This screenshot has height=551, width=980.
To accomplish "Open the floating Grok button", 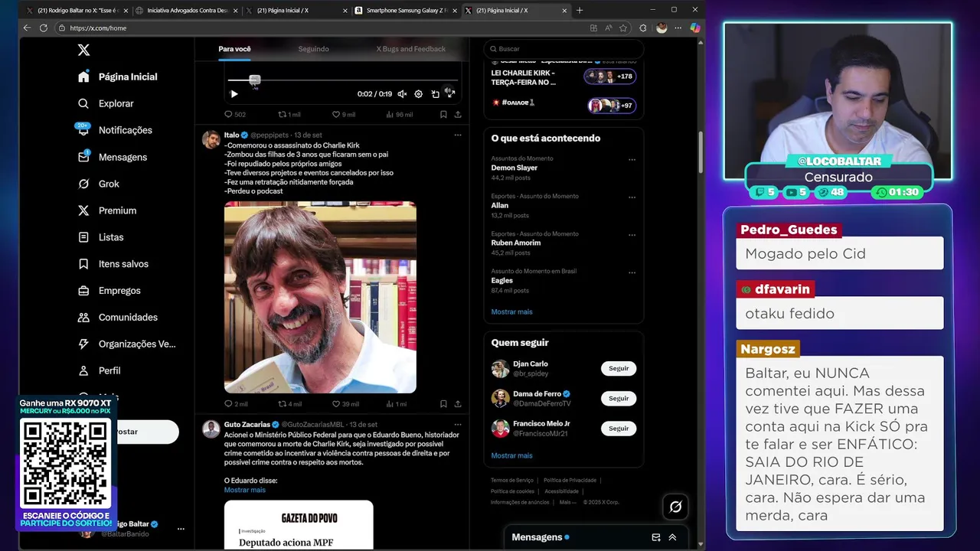I will [675, 507].
